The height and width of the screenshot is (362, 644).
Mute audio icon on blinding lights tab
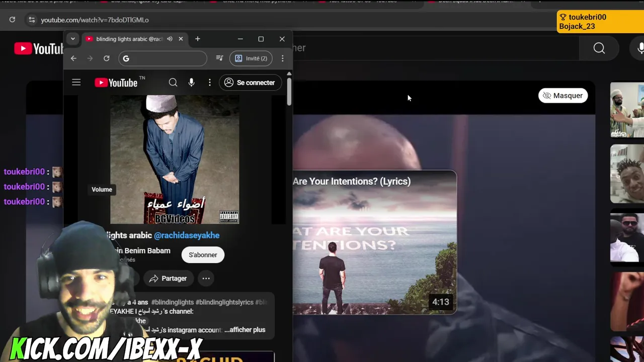170,39
